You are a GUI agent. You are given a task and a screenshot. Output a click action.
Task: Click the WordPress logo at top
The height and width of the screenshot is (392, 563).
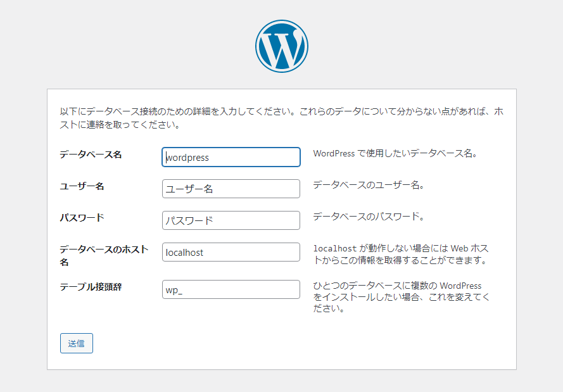(281, 46)
